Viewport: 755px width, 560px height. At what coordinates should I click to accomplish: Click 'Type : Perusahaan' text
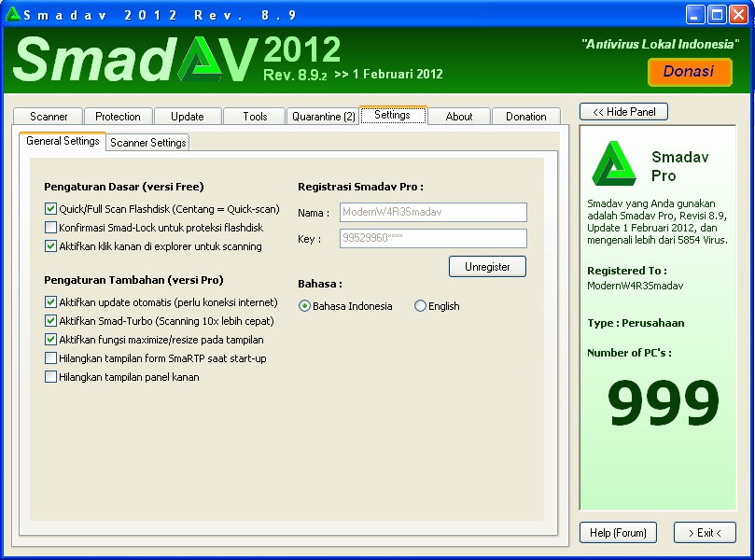636,323
